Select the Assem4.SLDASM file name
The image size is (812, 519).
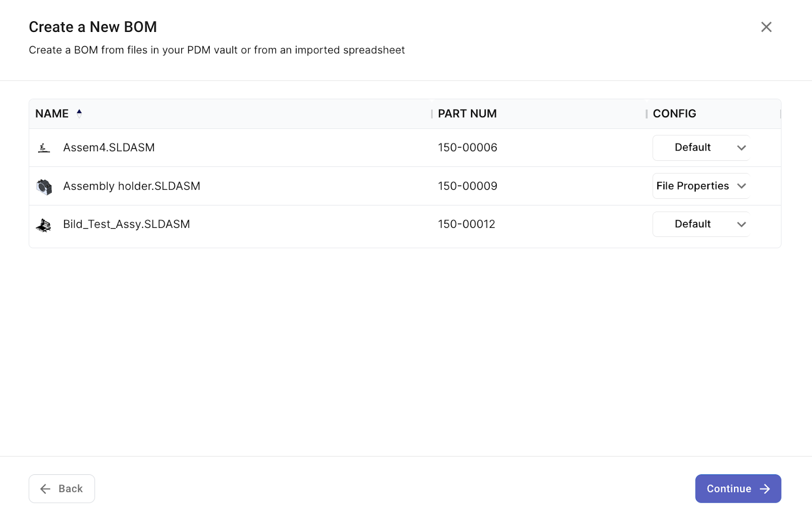(109, 148)
